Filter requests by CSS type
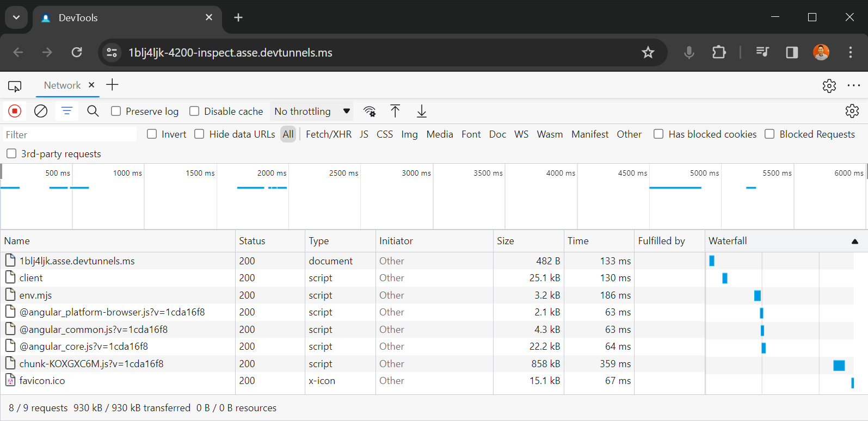 (x=385, y=134)
